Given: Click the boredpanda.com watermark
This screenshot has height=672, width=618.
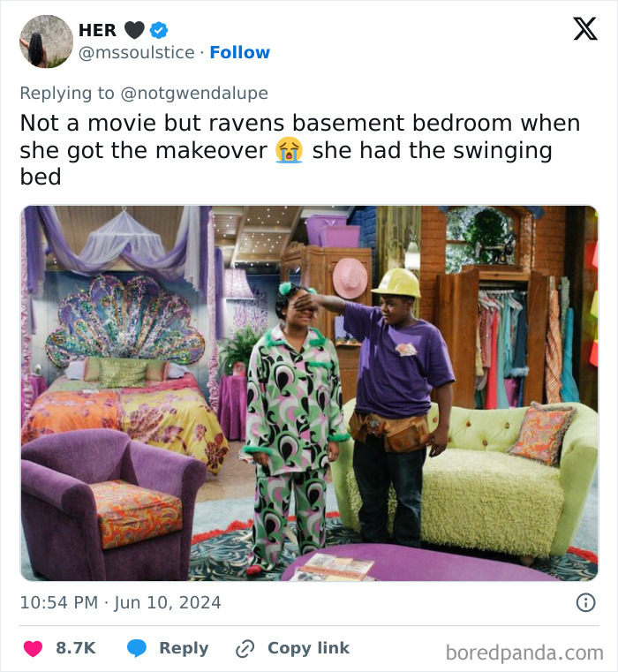Looking at the screenshot, I should pyautogui.click(x=524, y=653).
